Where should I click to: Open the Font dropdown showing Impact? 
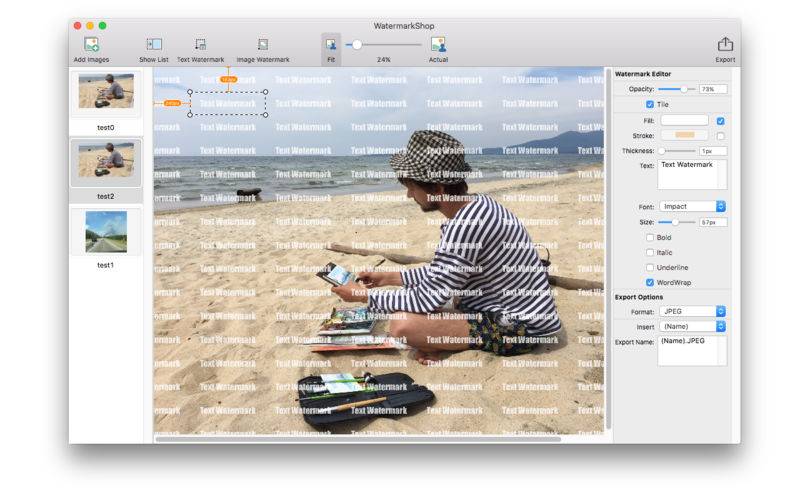coord(692,206)
